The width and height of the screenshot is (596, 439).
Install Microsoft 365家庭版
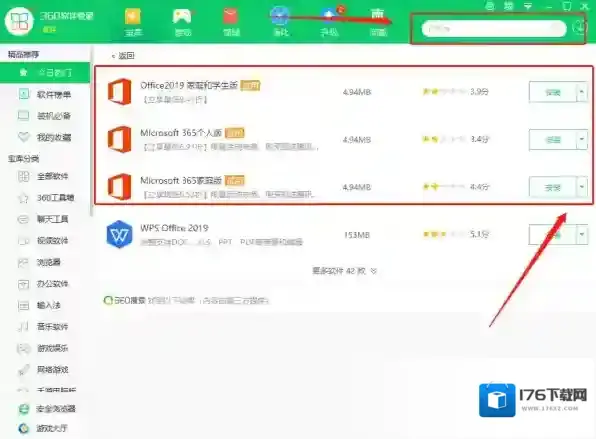click(553, 187)
